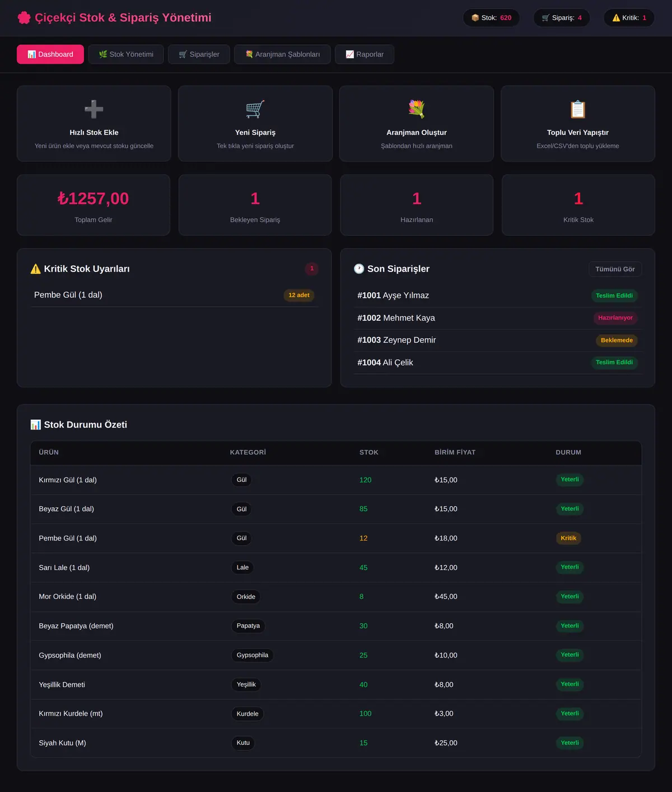This screenshot has width=672, height=792.
Task: Click the bouquet icon in Aranjman Oluştur
Action: (x=417, y=109)
